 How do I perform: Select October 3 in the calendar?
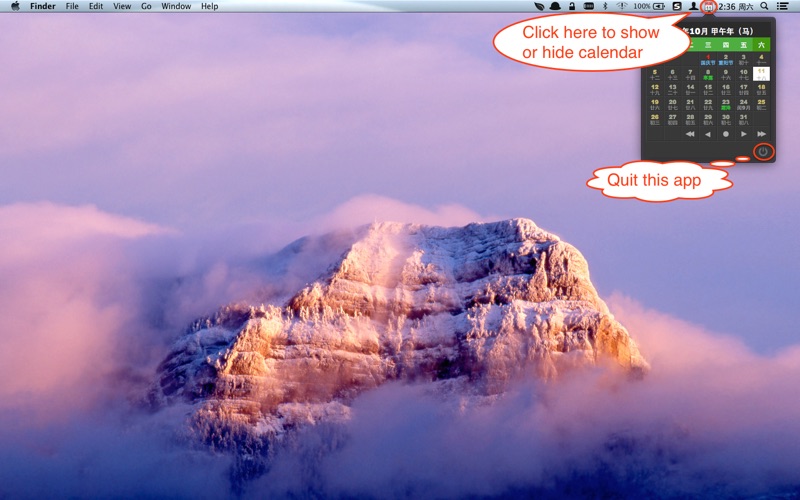pos(743,59)
